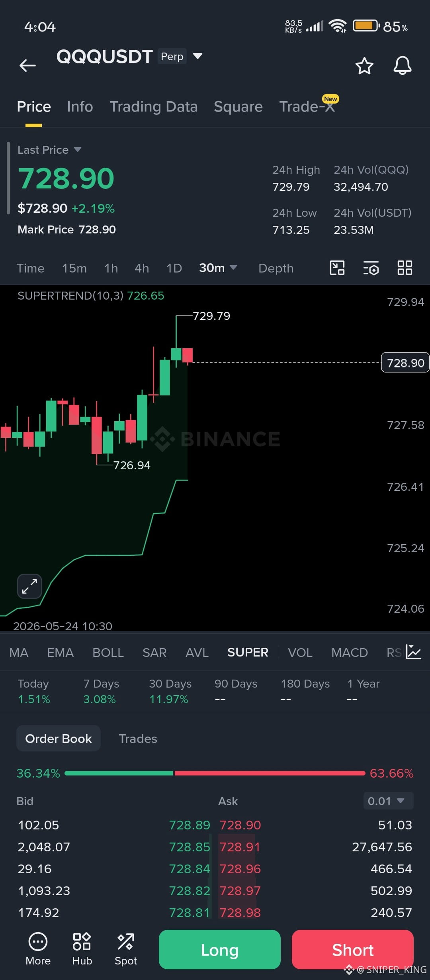Switch to Spot trading icon

(x=126, y=949)
